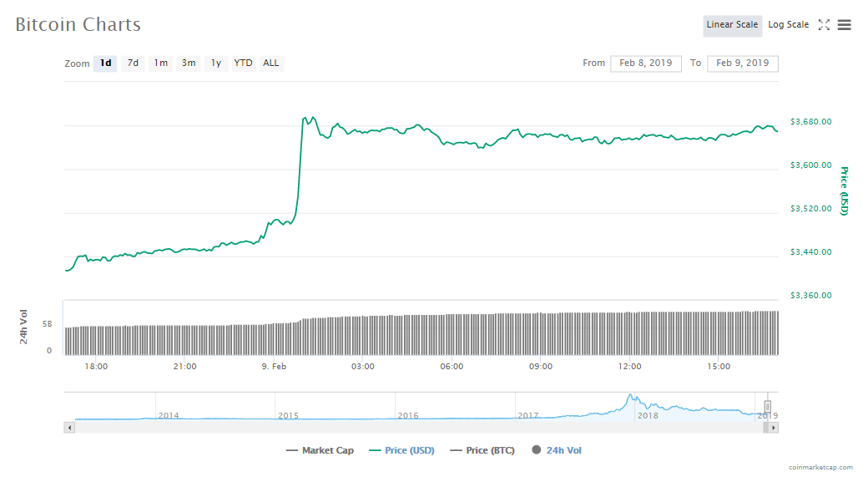Switch to Linear Scale
The image size is (868, 482).
[x=732, y=25]
